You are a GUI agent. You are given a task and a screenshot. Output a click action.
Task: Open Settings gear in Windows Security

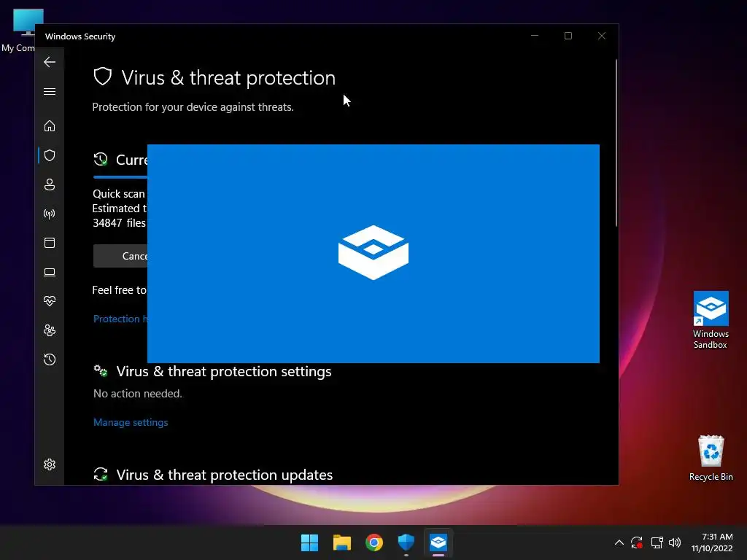[50, 464]
